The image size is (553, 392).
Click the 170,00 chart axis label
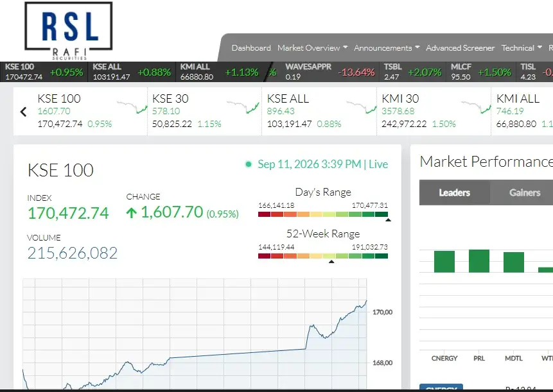[382, 312]
